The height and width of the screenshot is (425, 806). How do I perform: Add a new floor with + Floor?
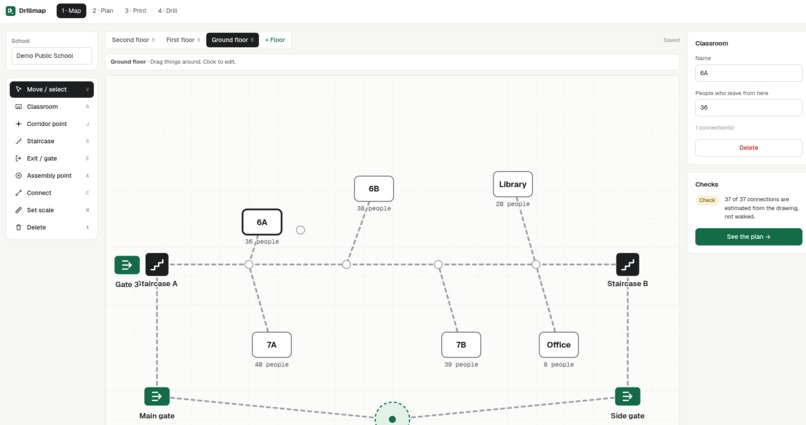[x=275, y=40]
